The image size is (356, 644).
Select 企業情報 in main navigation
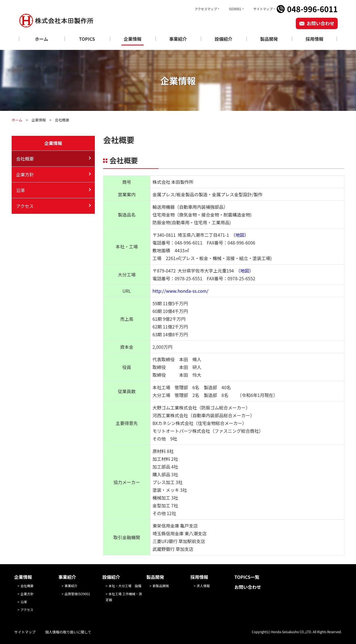133,39
